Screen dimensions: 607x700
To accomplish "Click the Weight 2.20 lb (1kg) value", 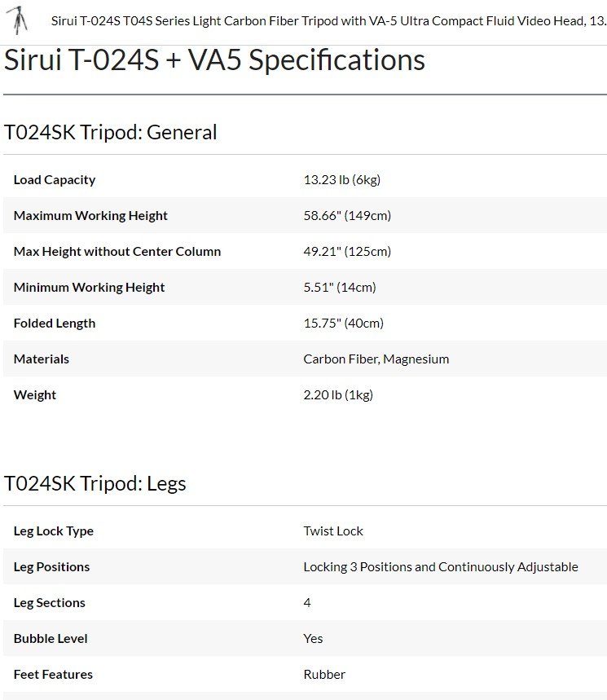I will click(338, 394).
